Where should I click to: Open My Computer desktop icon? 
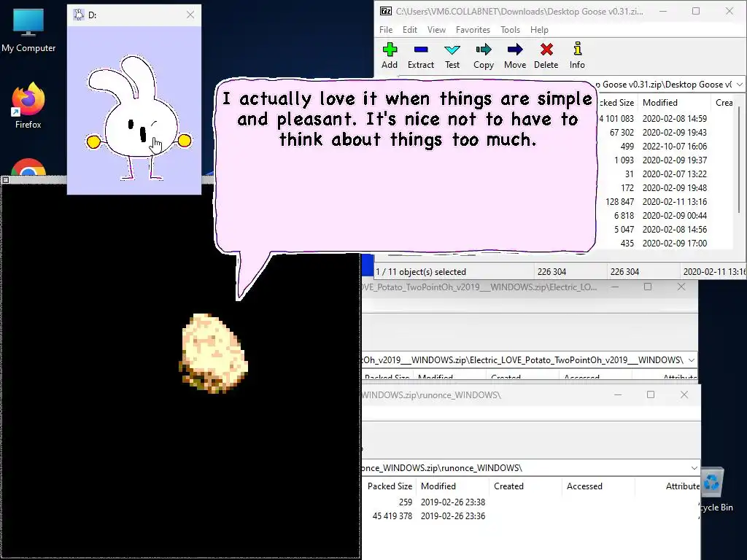(28, 29)
